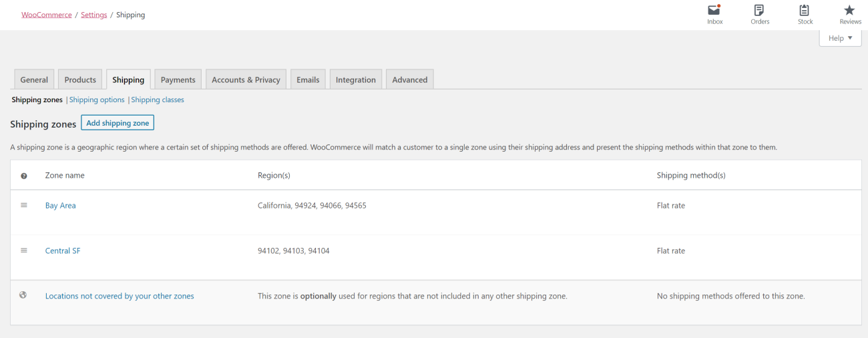Switch to the General tab

tap(34, 79)
